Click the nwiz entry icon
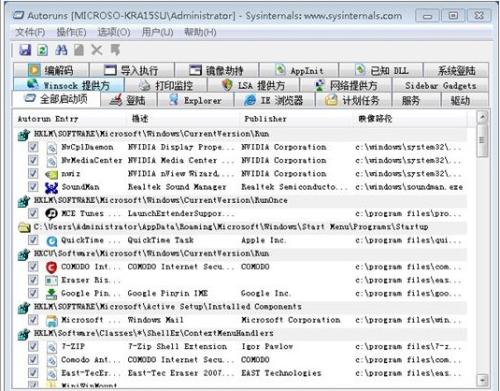This screenshot has width=500, height=391. (x=51, y=174)
